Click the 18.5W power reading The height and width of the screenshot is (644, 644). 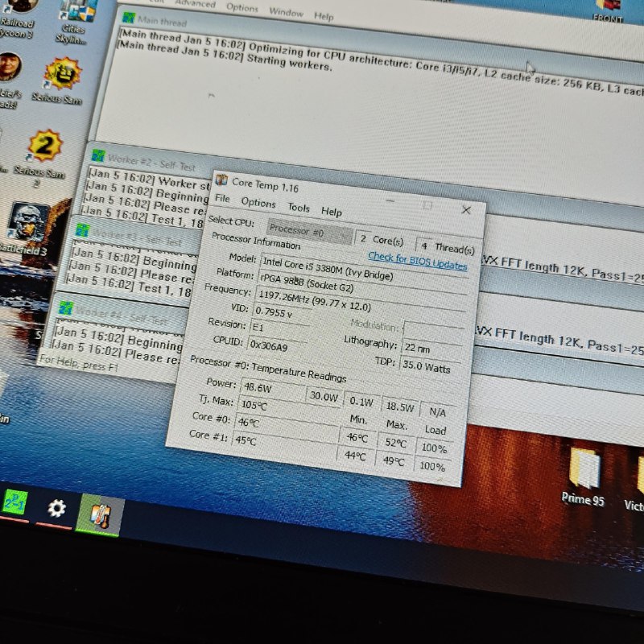400,407
